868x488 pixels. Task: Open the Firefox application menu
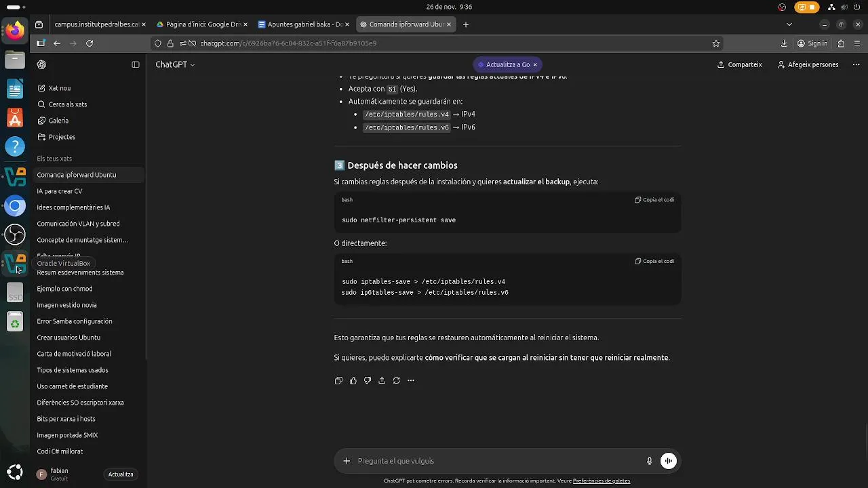[x=856, y=43]
